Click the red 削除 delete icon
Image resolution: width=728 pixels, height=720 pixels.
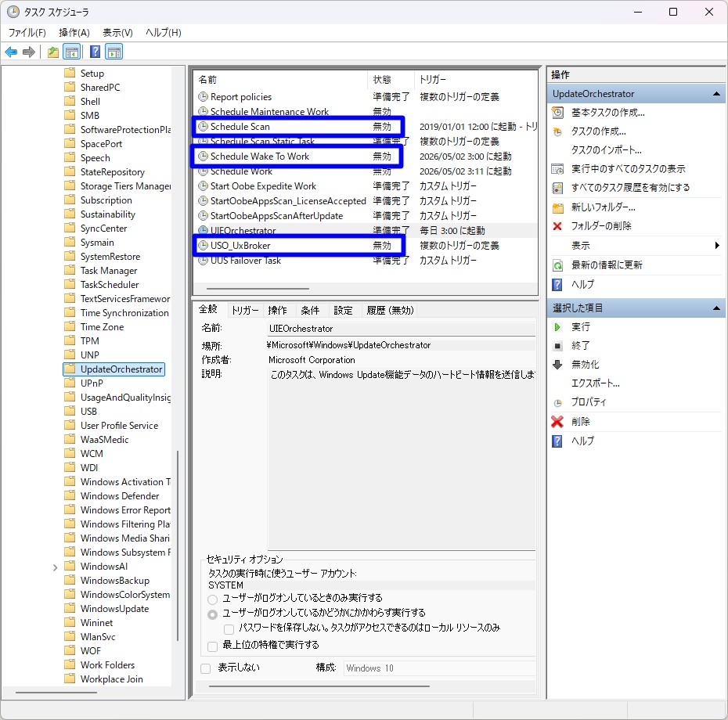tap(557, 422)
